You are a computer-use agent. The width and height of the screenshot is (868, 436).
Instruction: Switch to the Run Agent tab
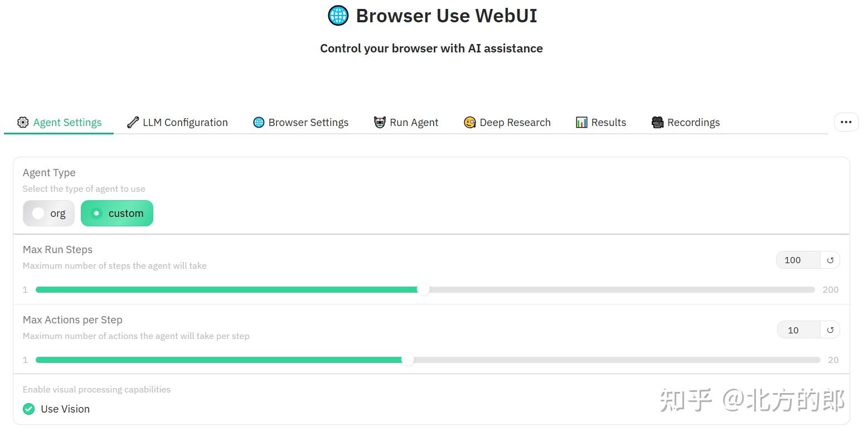click(406, 122)
